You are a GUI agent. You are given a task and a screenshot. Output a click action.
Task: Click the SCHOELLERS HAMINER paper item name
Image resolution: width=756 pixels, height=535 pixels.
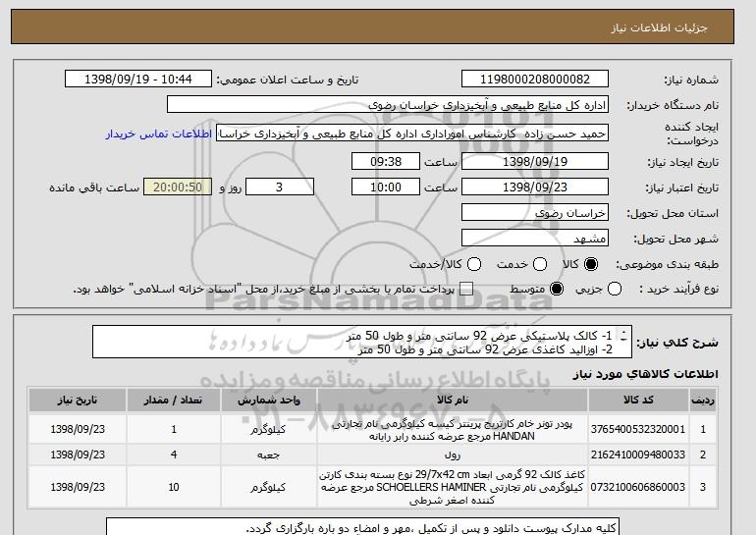(x=453, y=487)
